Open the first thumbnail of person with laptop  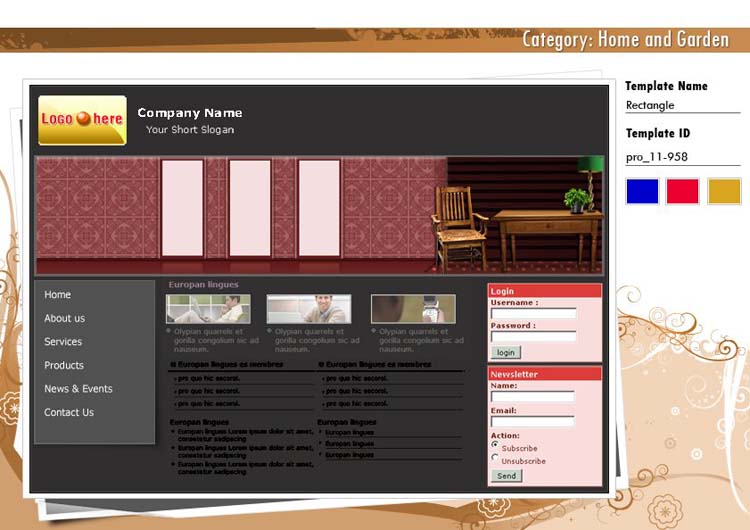[208, 309]
